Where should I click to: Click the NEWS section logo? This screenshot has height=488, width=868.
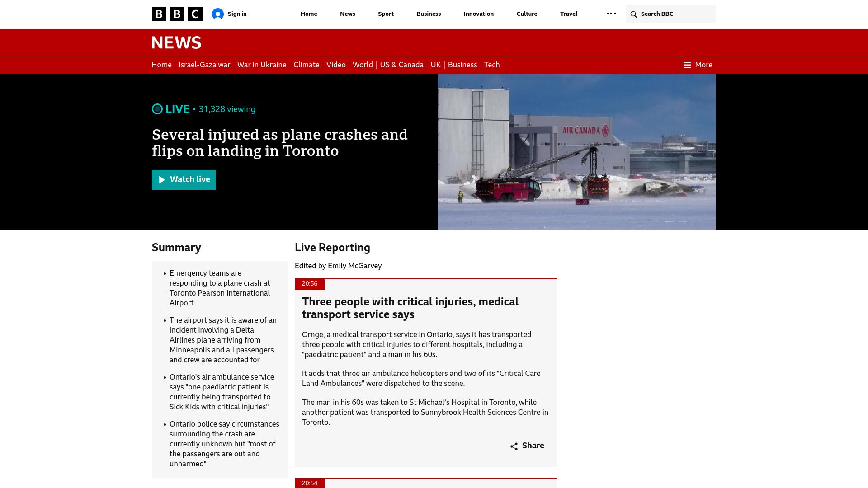pyautogui.click(x=176, y=42)
